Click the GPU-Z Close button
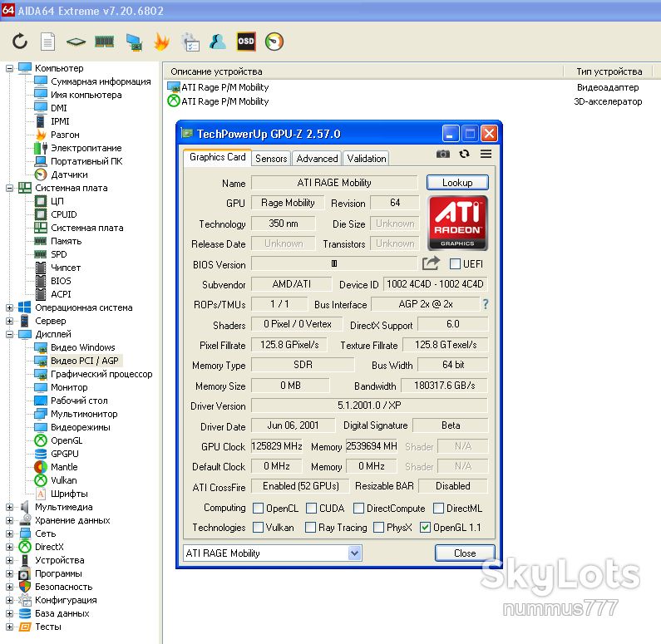 (x=465, y=553)
